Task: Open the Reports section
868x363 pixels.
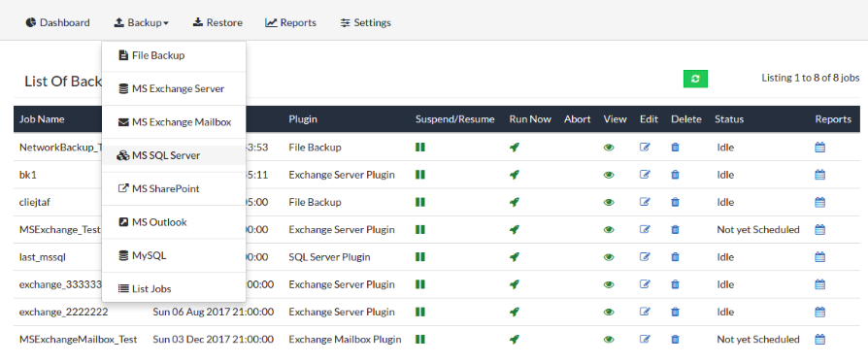Action: click(290, 22)
